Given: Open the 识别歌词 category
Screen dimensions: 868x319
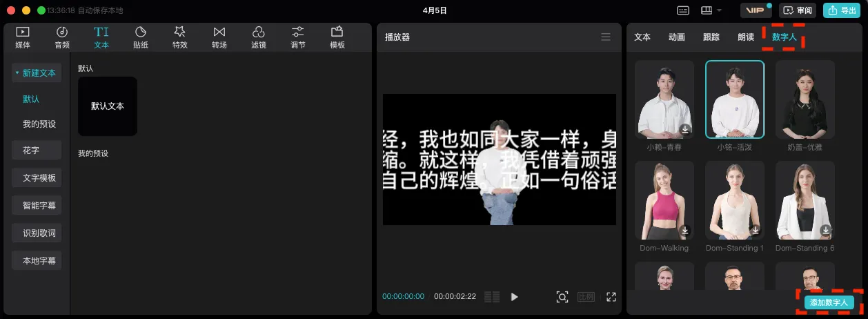Looking at the screenshot, I should pyautogui.click(x=37, y=233).
